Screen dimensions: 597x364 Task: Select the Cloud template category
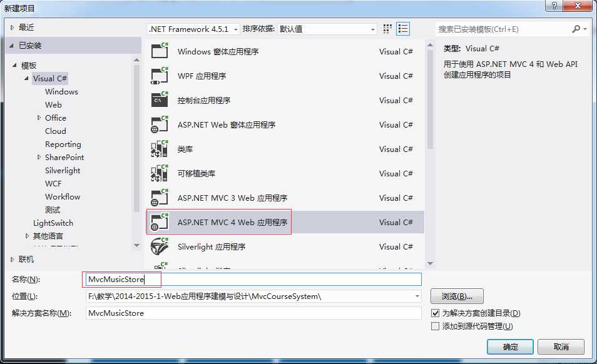tap(56, 131)
